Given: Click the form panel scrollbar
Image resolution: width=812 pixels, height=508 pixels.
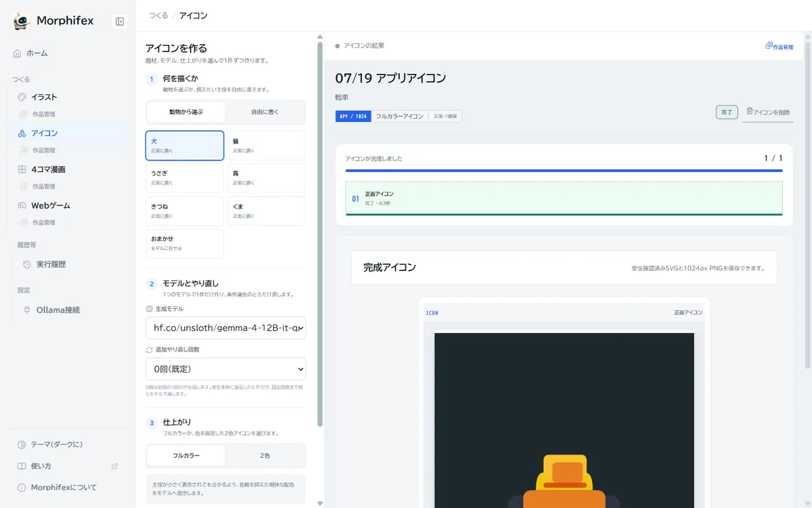Looking at the screenshot, I should click(x=320, y=234).
